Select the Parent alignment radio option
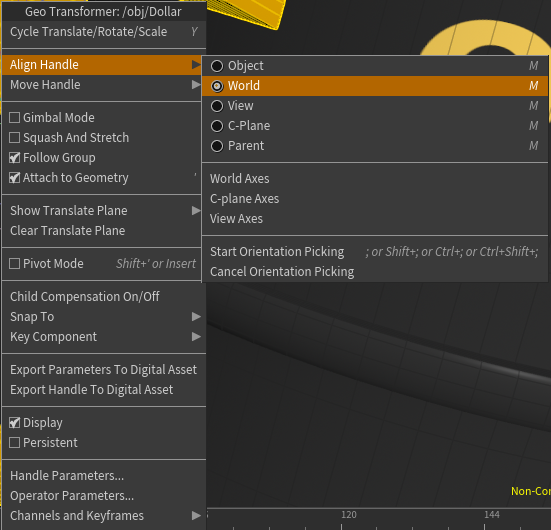Viewport: 551px width, 530px height. (x=217, y=146)
